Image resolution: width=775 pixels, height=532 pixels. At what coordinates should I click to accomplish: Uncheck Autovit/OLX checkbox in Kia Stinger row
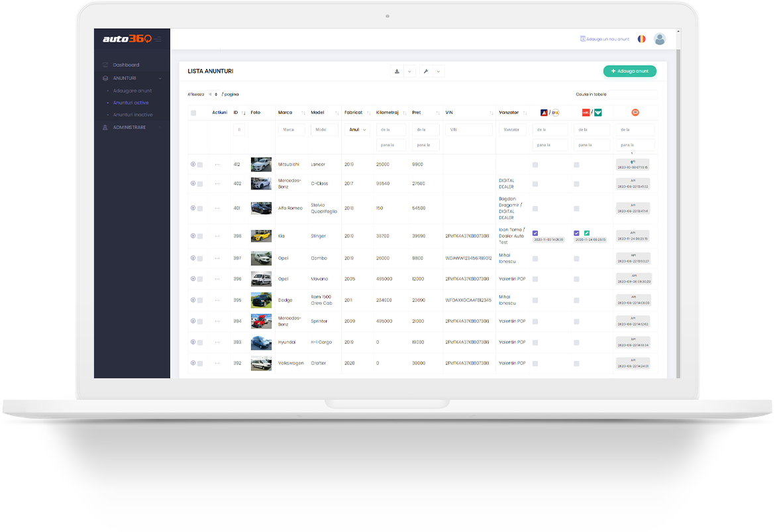tap(535, 233)
